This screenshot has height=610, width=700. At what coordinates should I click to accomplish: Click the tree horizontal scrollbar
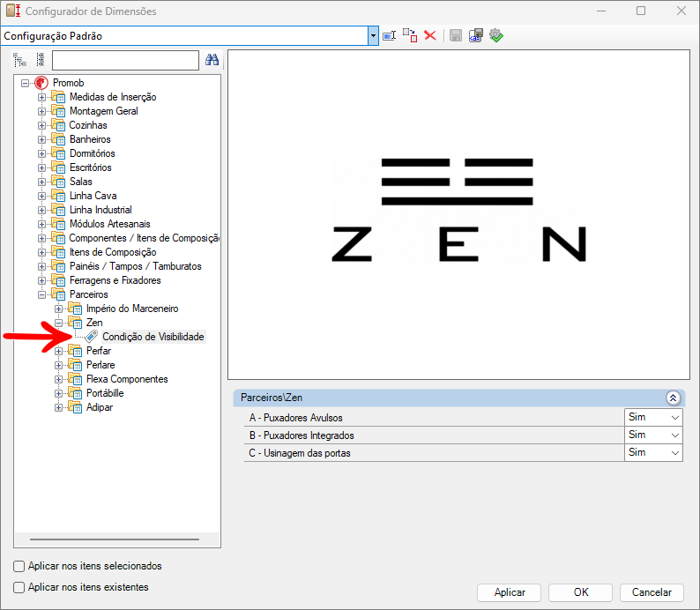(115, 539)
